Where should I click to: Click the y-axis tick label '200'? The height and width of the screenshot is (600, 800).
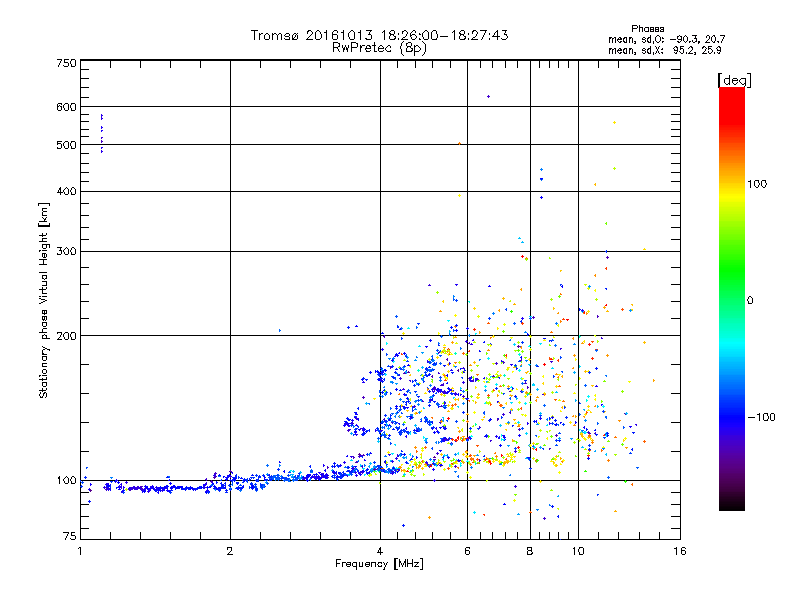(66, 336)
